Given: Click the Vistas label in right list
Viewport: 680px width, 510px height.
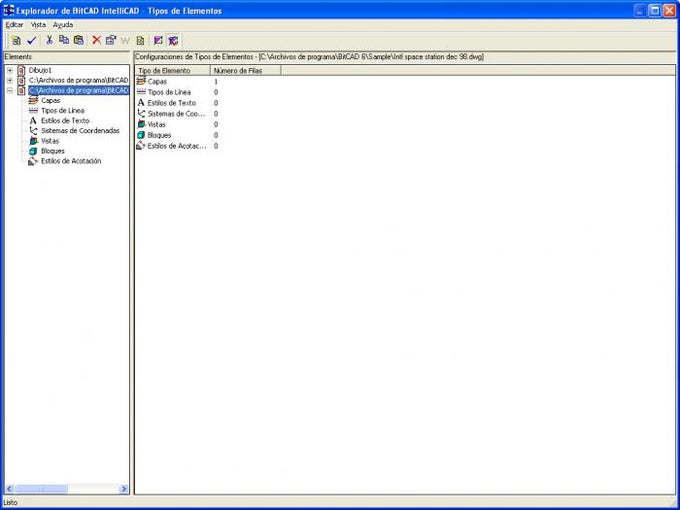Looking at the screenshot, I should coord(157,124).
